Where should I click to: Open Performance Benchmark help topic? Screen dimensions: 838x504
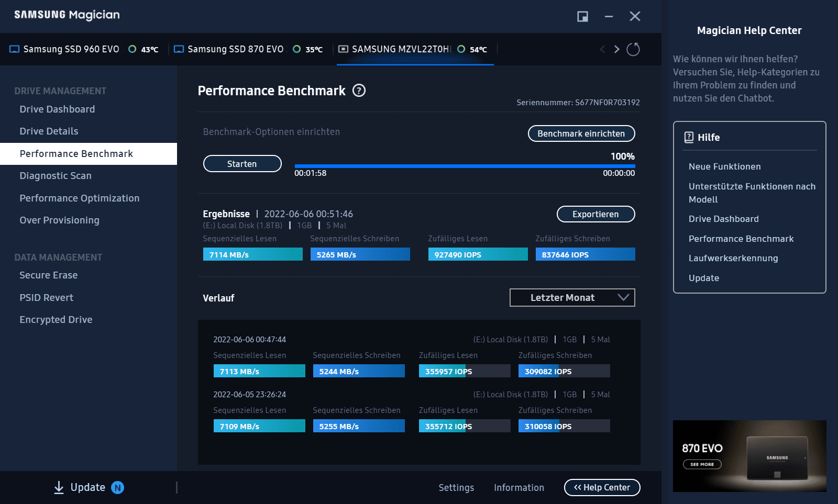741,239
